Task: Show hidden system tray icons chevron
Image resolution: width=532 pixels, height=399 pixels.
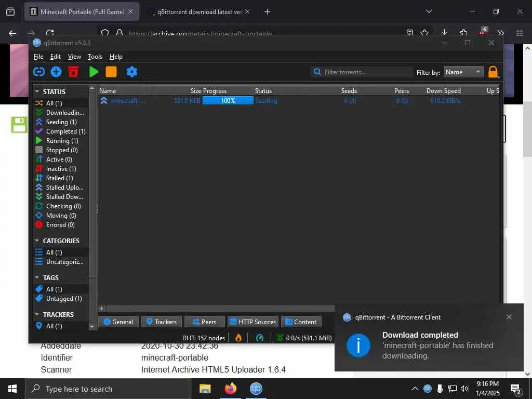Action: click(x=415, y=389)
